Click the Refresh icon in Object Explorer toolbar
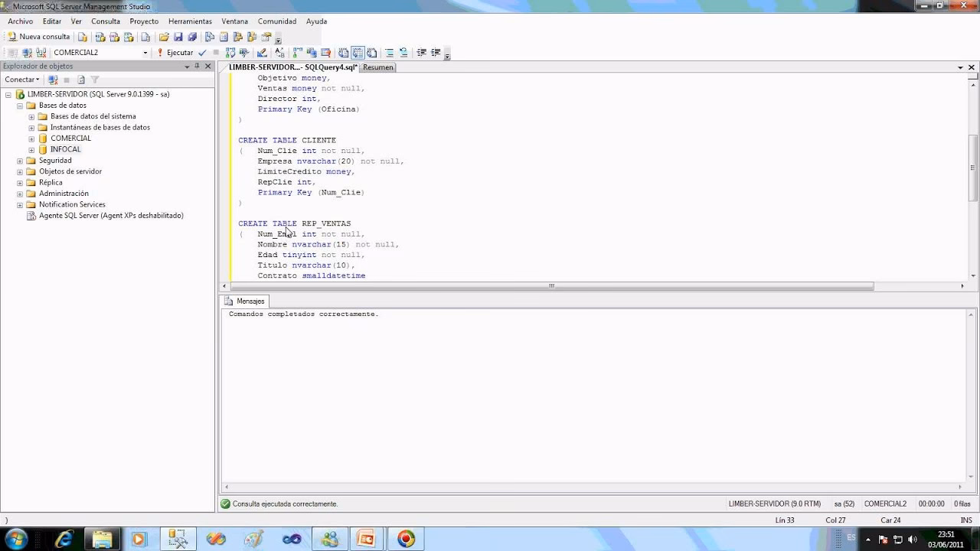 (81, 80)
